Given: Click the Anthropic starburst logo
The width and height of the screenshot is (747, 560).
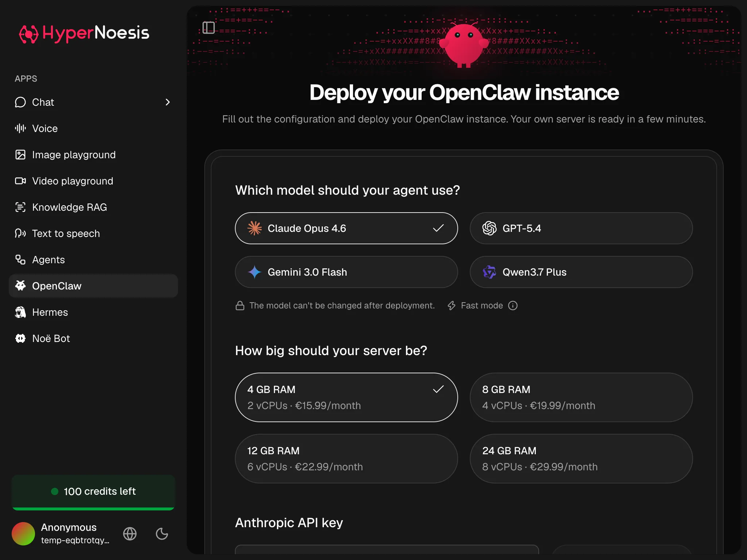Looking at the screenshot, I should (x=255, y=228).
